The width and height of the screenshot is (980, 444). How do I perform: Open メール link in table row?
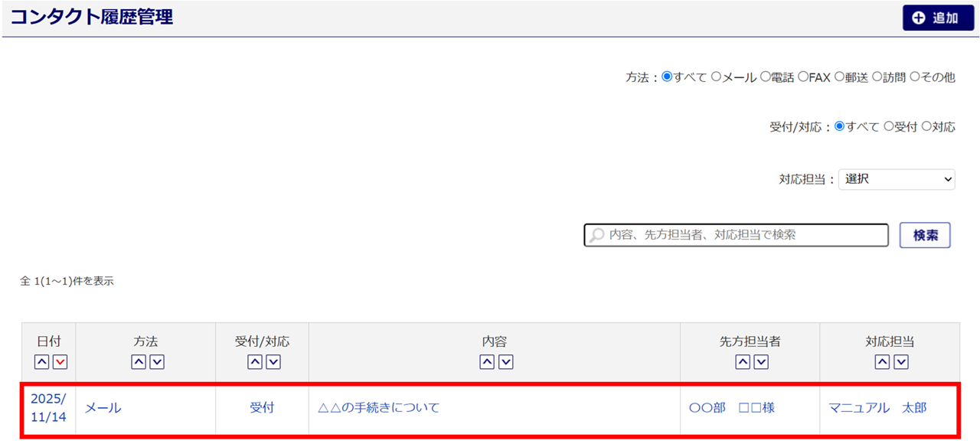tap(103, 408)
